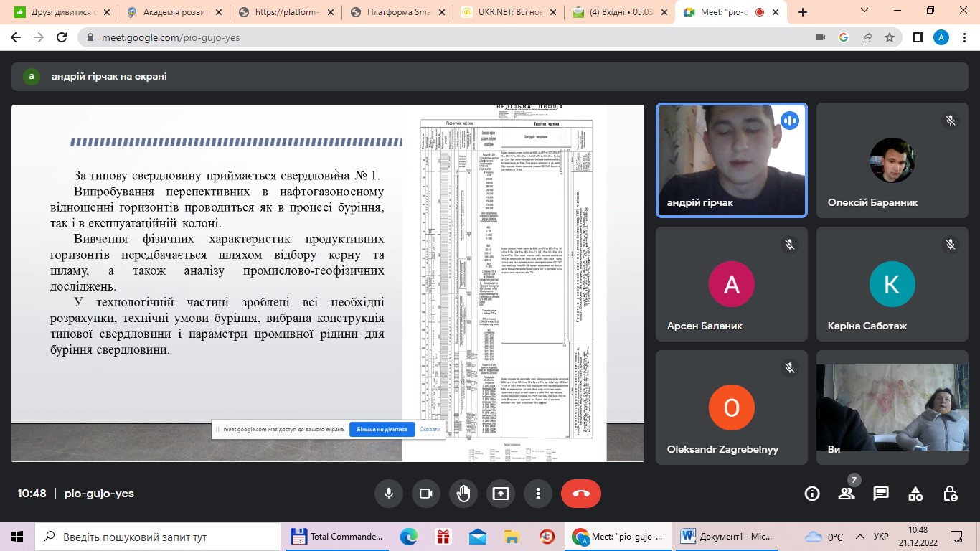This screenshot has width=980, height=551.
Task: Select Олексій Баранник participant tile
Action: (892, 161)
